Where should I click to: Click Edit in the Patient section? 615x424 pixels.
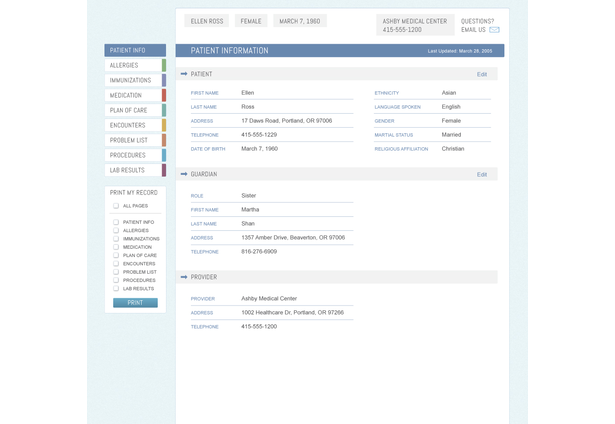coord(482,74)
